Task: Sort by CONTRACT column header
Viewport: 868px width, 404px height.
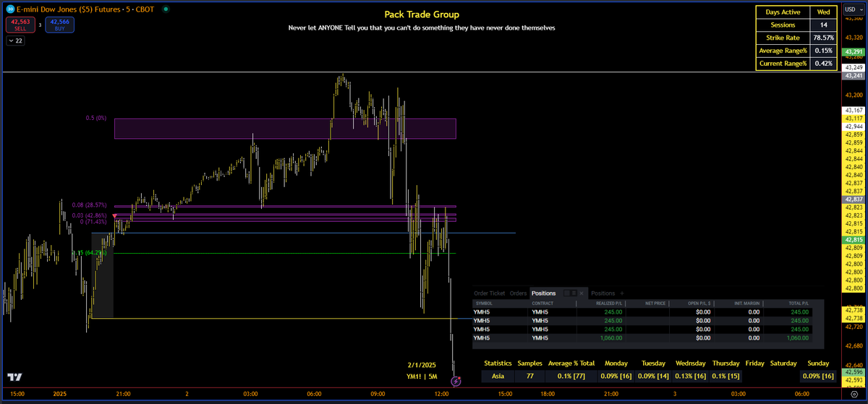Action: click(542, 304)
